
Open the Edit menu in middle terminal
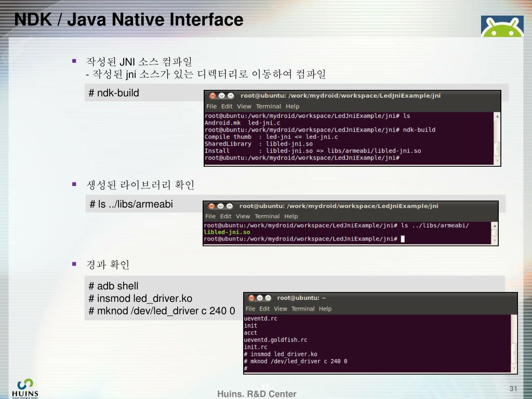[x=225, y=216]
